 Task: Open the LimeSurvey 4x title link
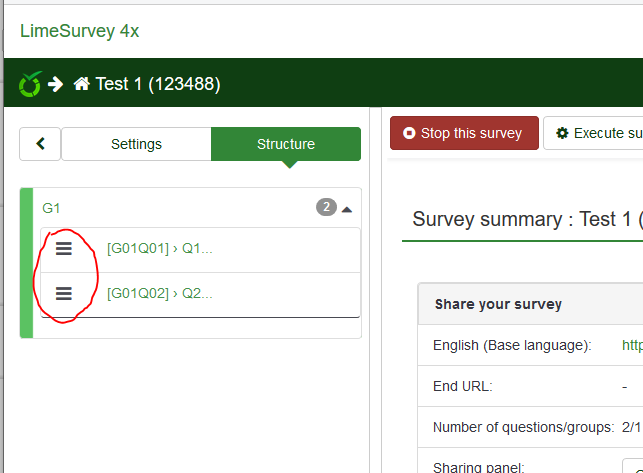(79, 30)
